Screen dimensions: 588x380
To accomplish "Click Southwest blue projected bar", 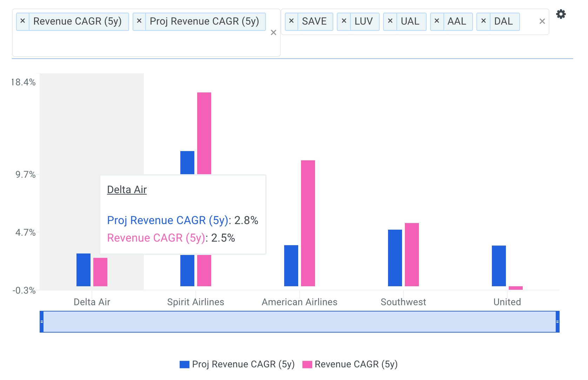I will (395, 258).
